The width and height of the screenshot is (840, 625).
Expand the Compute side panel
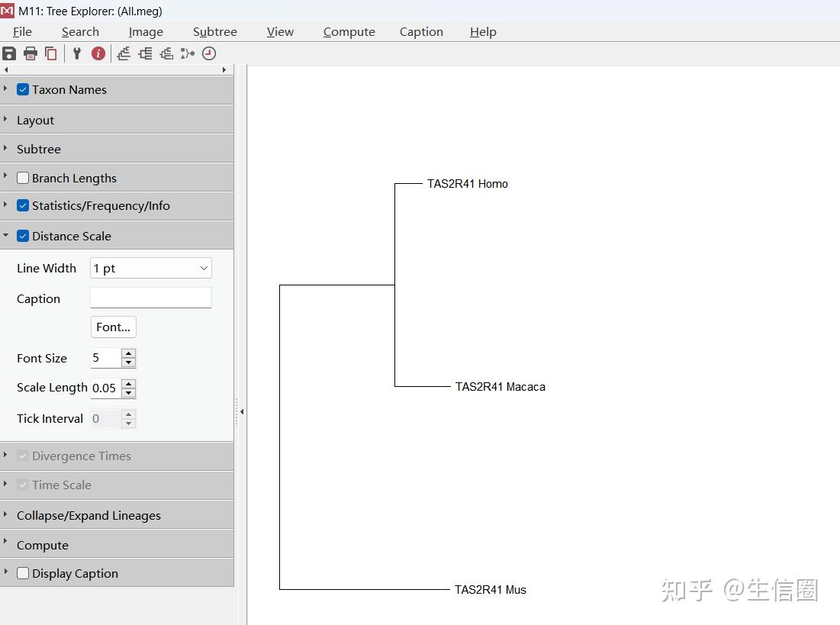5,541
